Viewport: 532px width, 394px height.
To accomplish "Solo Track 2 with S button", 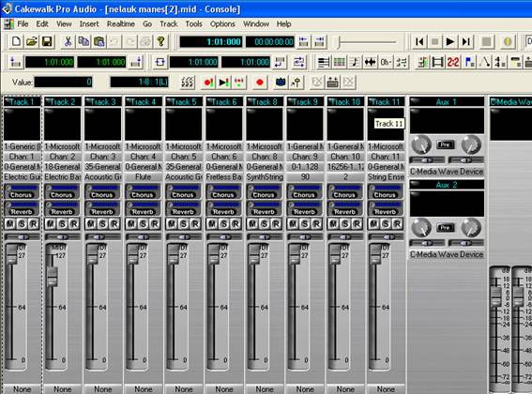I will click(63, 223).
